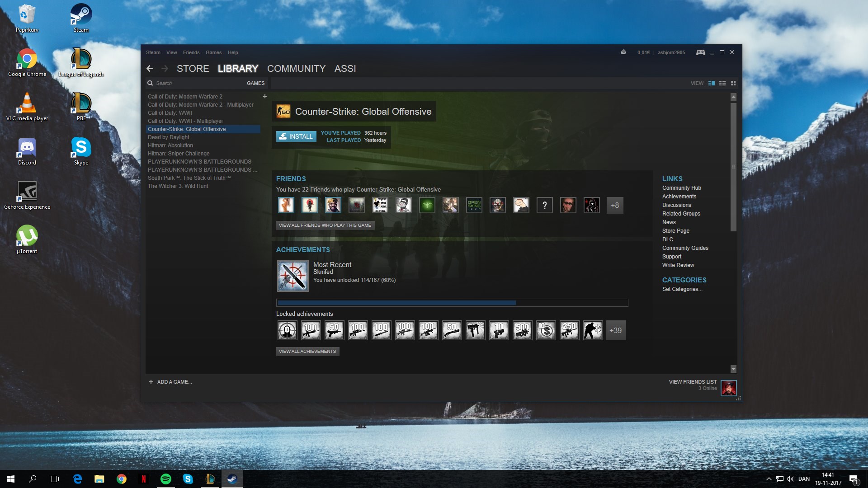Click the achievements progress bar
Screen dimensions: 868x488
pyautogui.click(x=452, y=303)
